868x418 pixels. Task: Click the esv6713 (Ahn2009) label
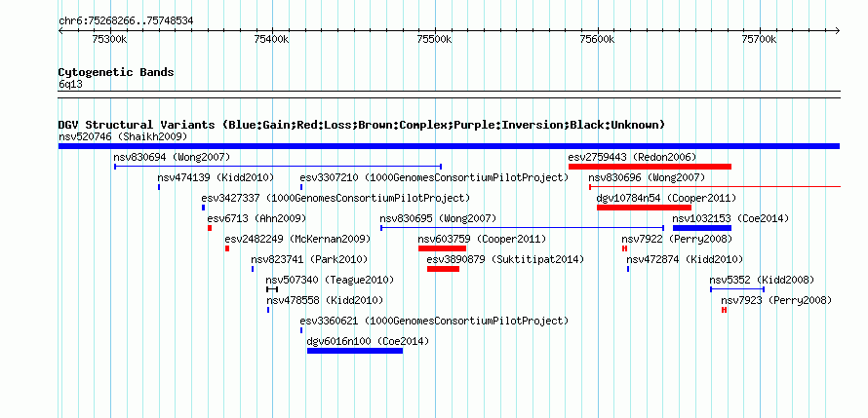256,218
